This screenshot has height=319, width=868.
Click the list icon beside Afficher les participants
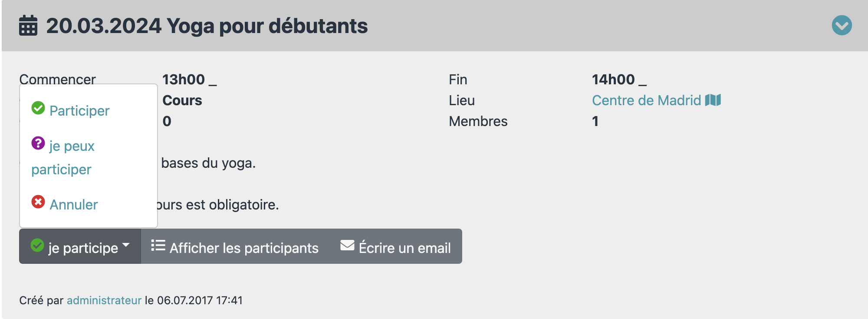coord(158,246)
